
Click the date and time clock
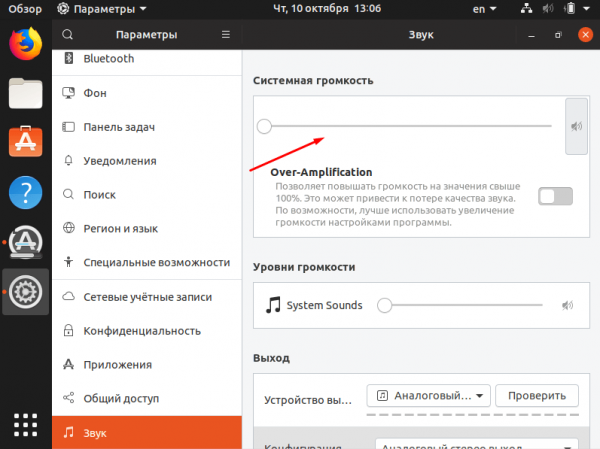click(x=327, y=8)
